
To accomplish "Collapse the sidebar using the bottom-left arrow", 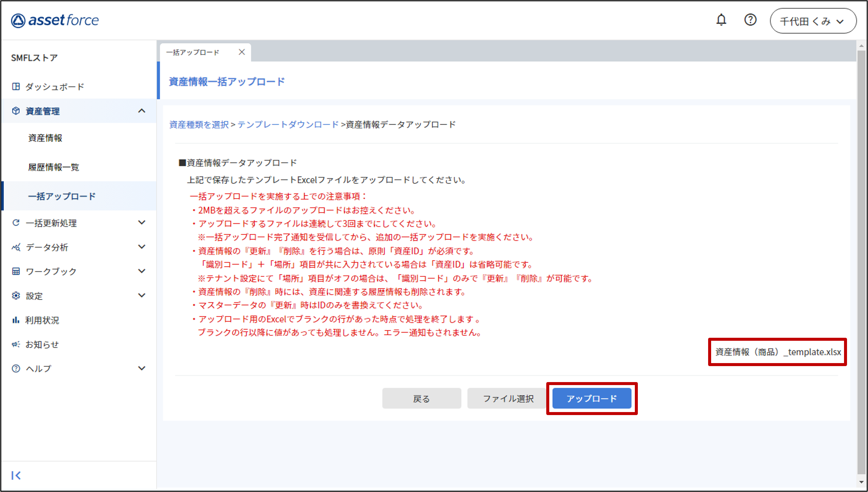I will click(16, 475).
